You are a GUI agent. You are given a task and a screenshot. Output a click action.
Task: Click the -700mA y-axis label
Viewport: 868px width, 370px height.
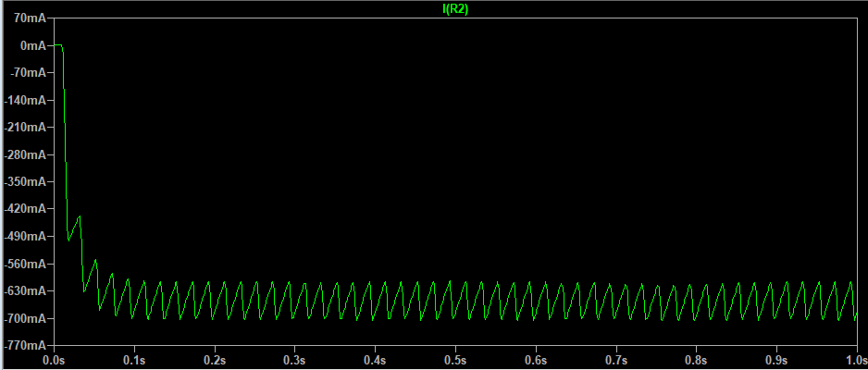coord(27,318)
